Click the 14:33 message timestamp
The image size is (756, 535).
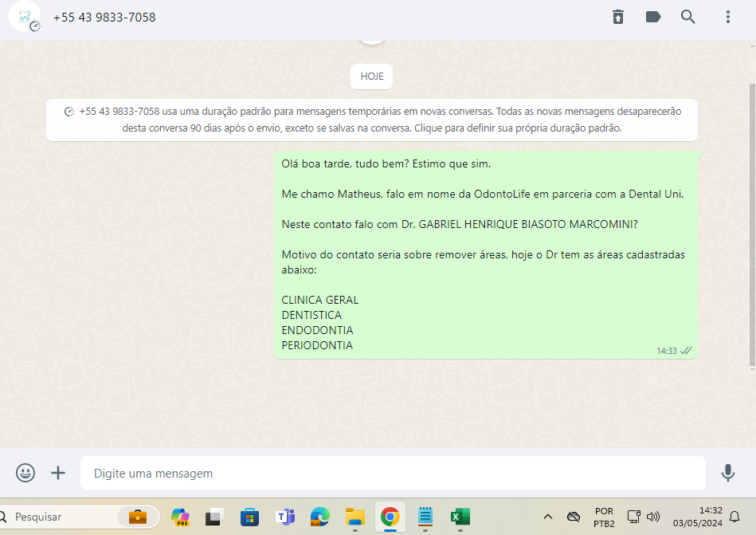(x=666, y=351)
